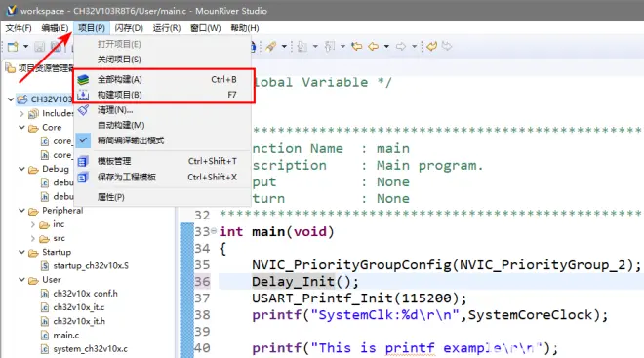This screenshot has width=644, height=358.
Task: Click the Peripheral folder icon
Action: [x=34, y=212]
